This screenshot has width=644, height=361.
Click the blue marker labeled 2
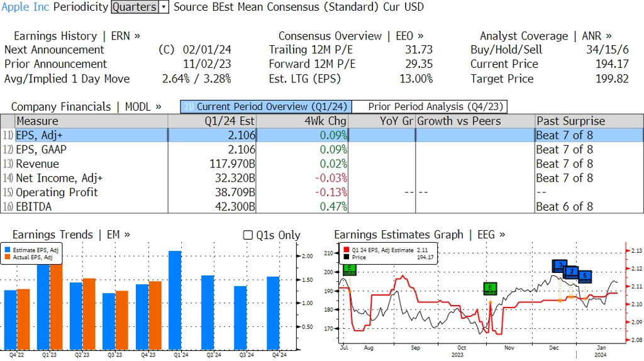click(x=571, y=272)
